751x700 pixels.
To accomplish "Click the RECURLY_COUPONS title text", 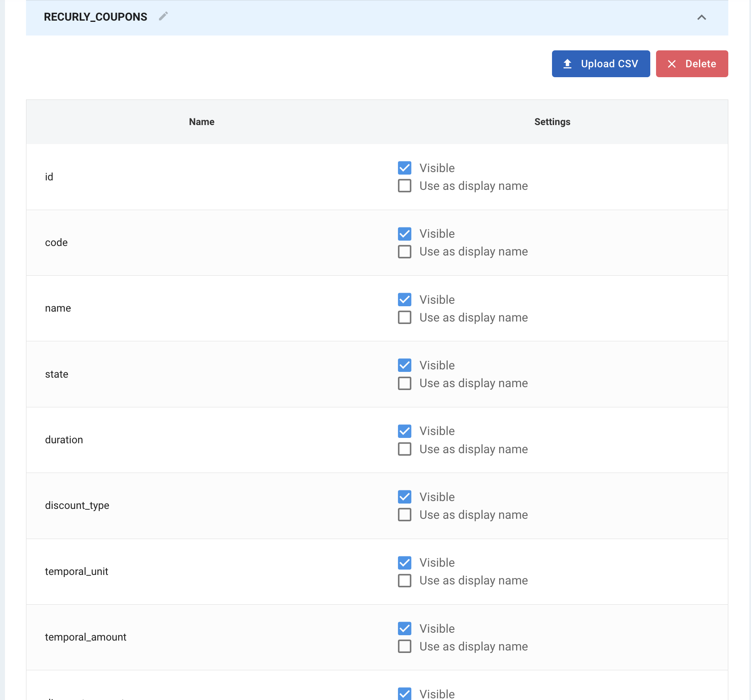I will pos(95,17).
